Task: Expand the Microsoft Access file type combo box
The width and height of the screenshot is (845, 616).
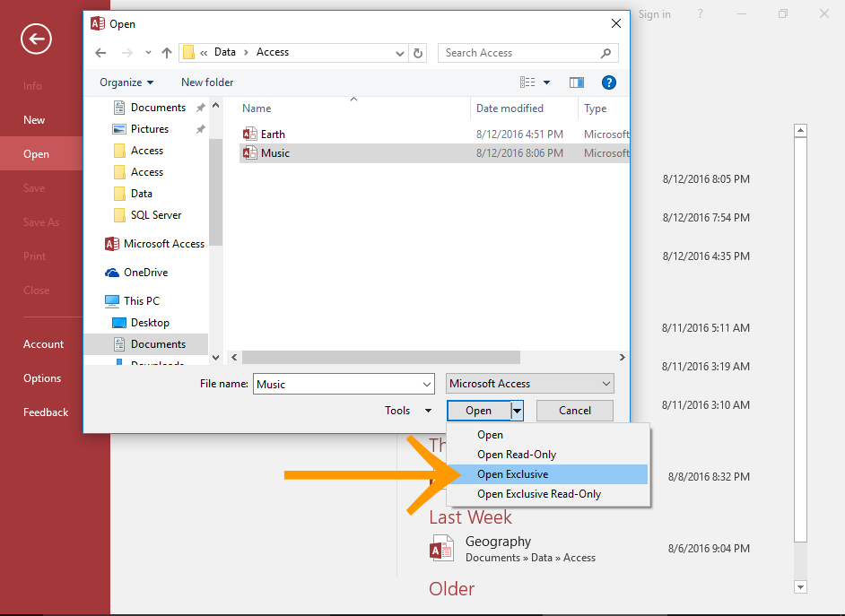Action: coord(530,384)
